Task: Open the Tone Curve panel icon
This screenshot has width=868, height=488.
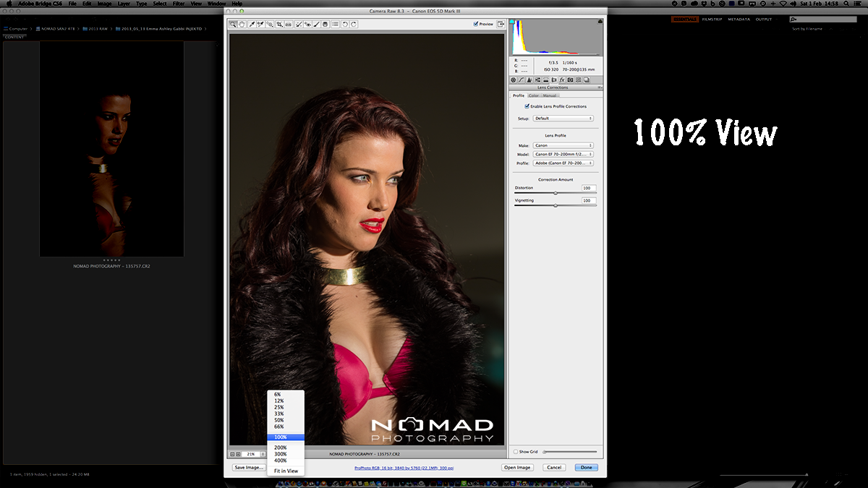Action: [x=522, y=80]
